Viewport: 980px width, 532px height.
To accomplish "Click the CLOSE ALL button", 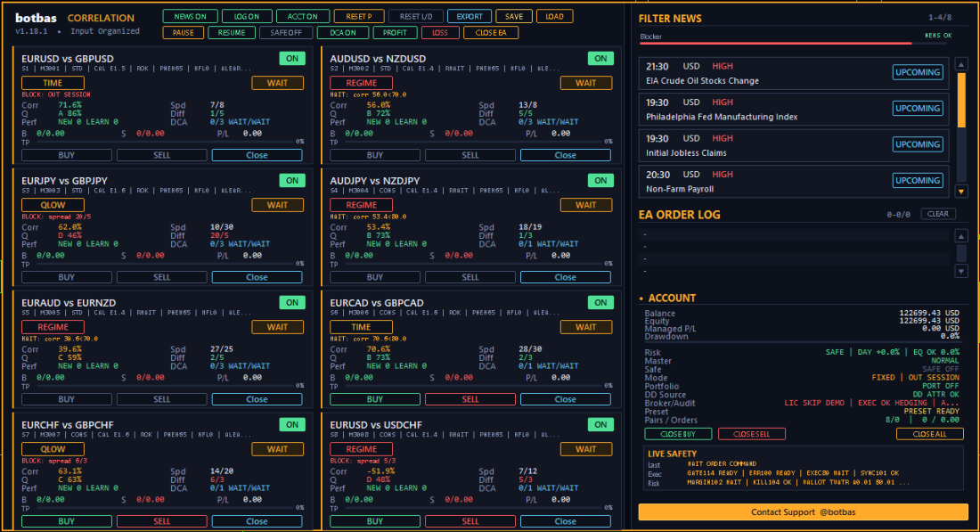I will tap(930, 434).
